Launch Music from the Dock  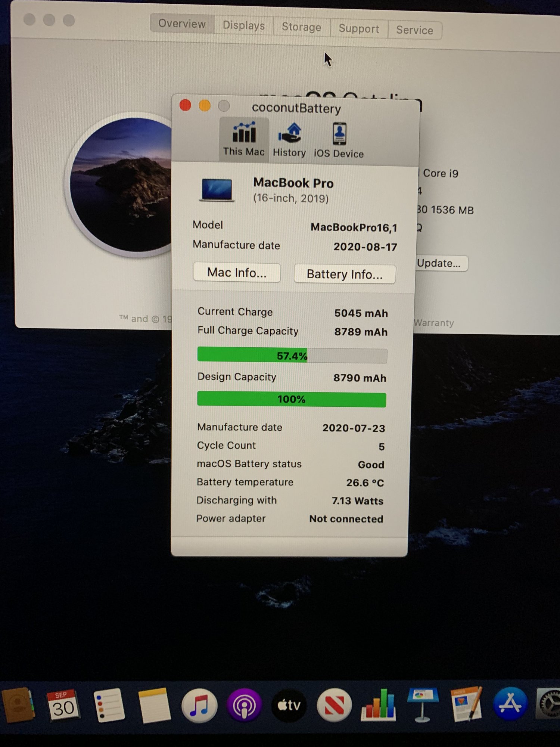click(x=199, y=705)
